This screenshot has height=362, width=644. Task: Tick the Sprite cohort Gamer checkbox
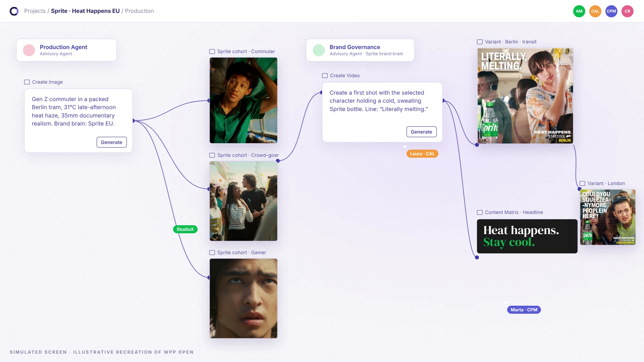(x=212, y=253)
